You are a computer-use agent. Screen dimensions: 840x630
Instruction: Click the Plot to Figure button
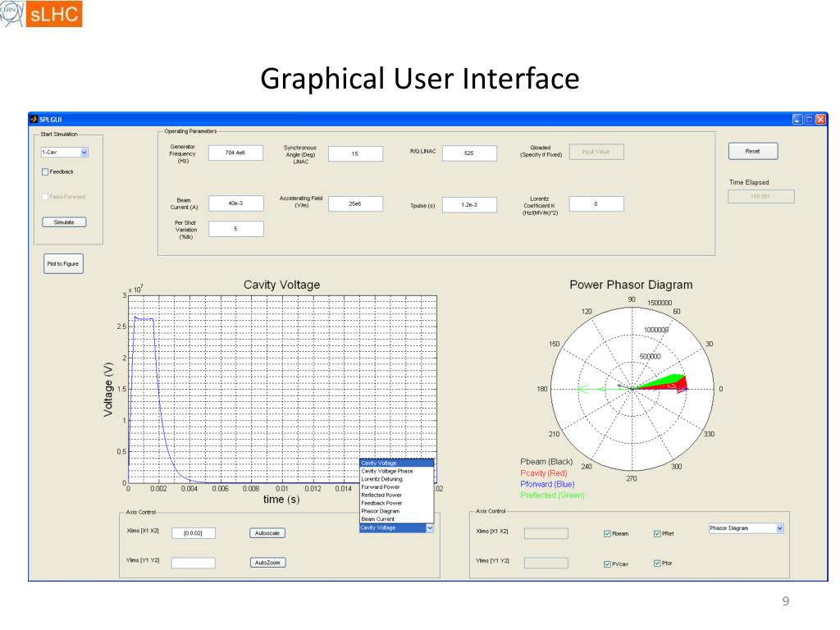(63, 263)
